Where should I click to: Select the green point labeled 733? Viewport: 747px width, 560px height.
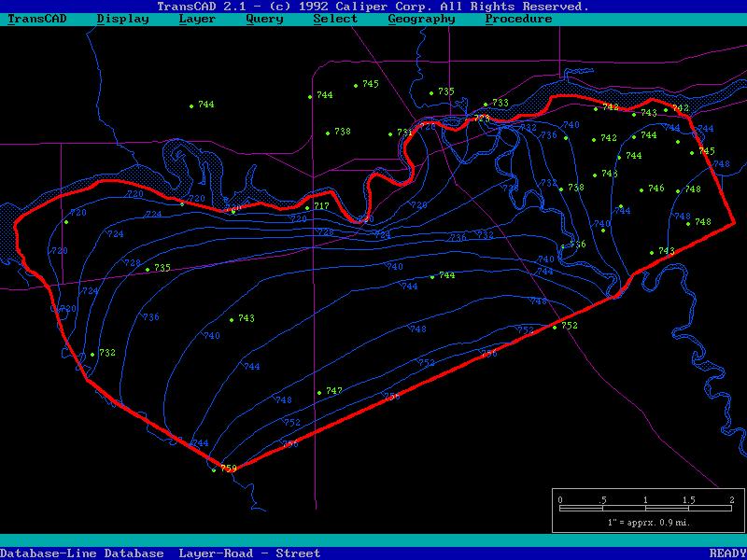486,105
